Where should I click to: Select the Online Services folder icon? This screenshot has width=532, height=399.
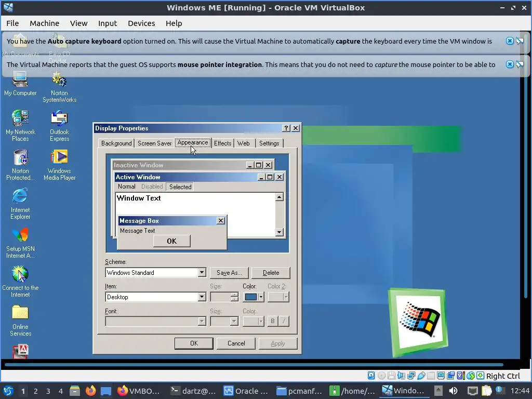(20, 321)
